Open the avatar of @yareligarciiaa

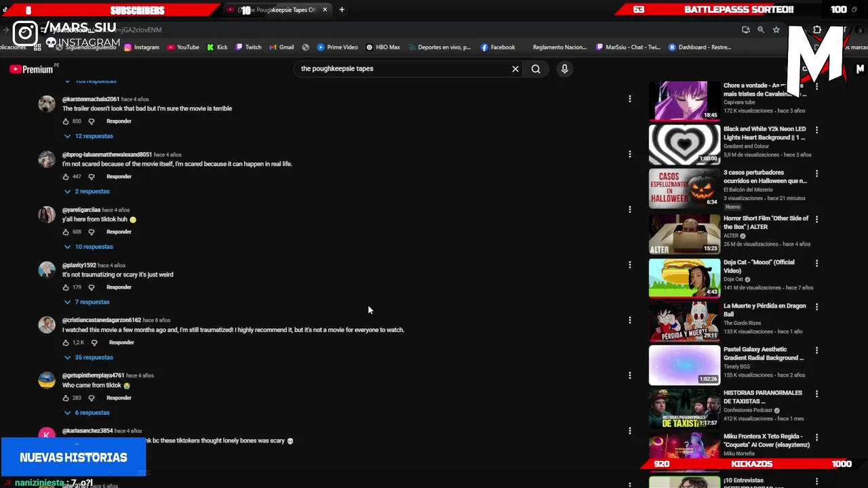coord(47,215)
